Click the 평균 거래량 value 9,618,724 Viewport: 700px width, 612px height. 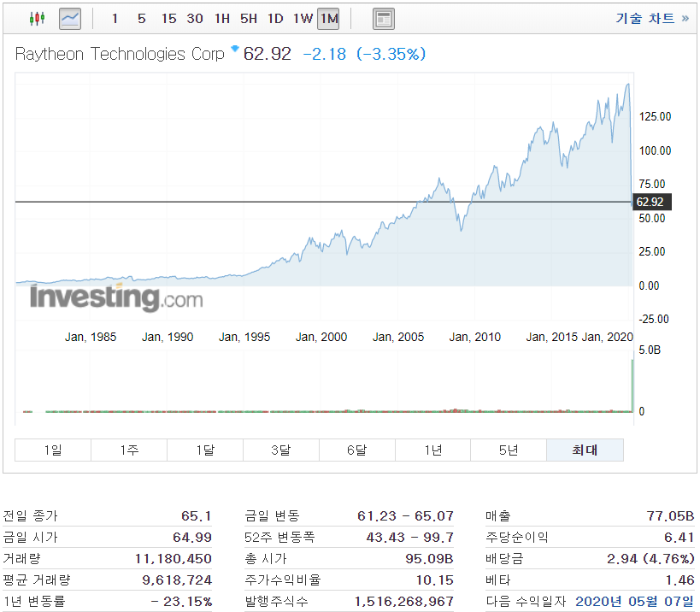[177, 580]
